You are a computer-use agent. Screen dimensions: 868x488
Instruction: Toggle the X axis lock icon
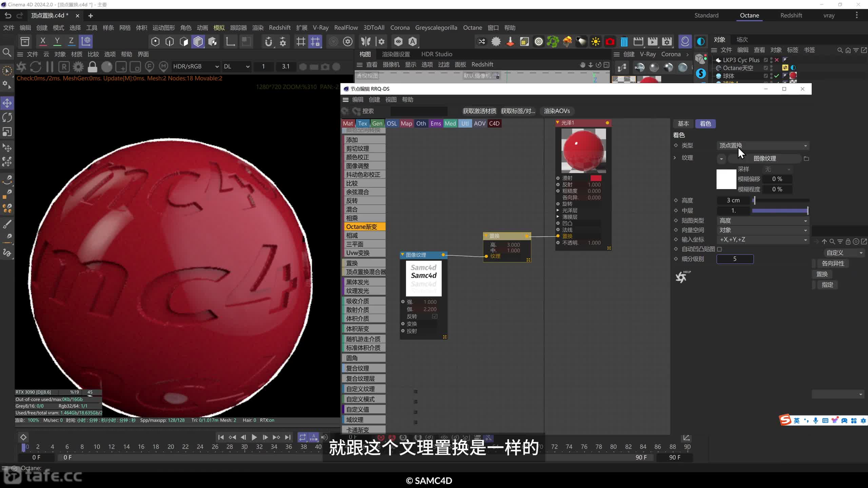click(x=43, y=41)
